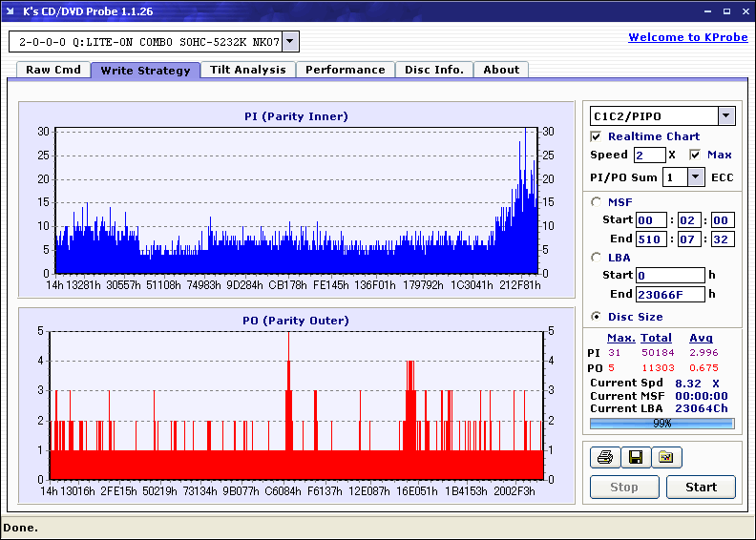756x540 pixels.
Task: Click the floppy disk save icon
Action: [635, 458]
